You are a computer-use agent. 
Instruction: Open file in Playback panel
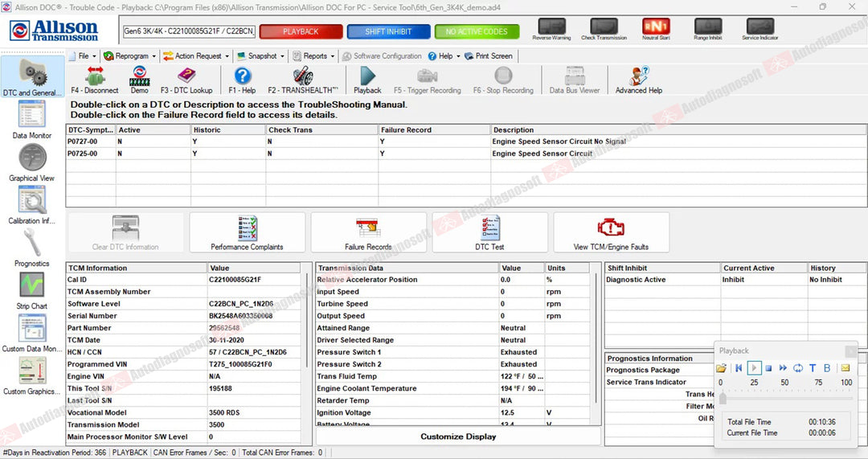(x=721, y=367)
